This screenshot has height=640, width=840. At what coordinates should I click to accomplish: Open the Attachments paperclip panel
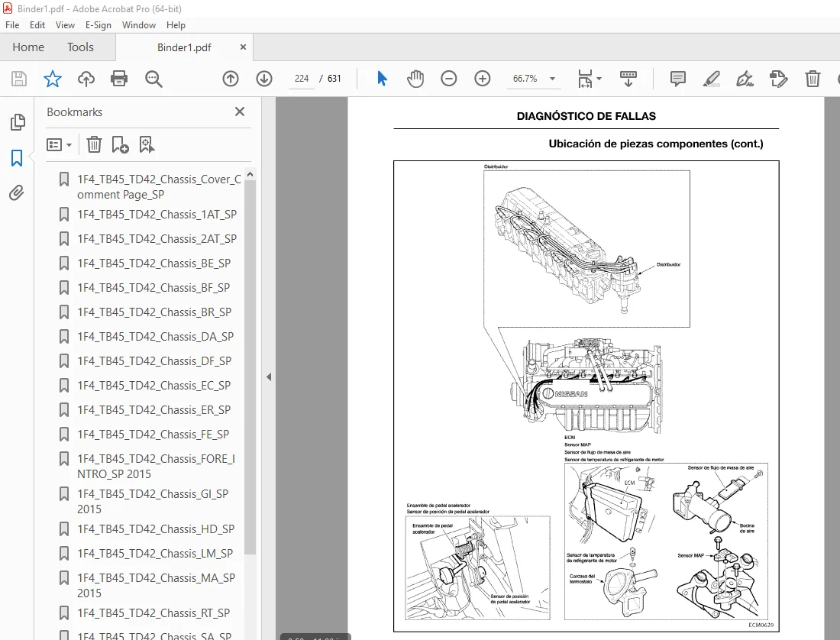pyautogui.click(x=17, y=192)
